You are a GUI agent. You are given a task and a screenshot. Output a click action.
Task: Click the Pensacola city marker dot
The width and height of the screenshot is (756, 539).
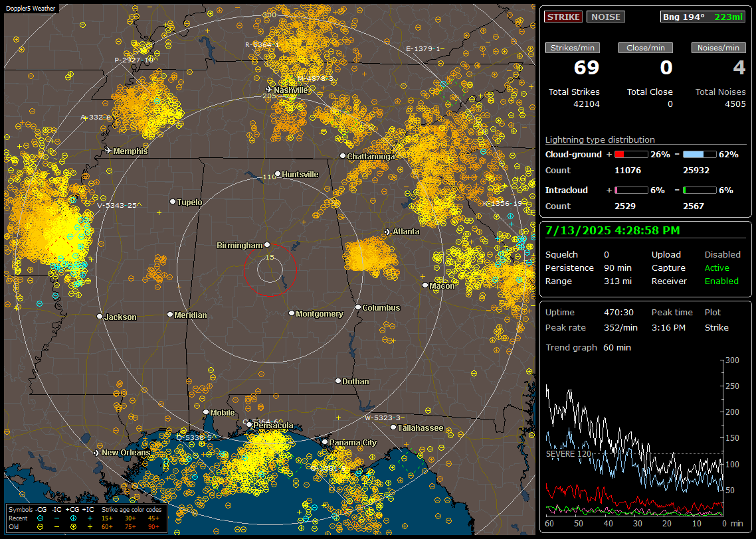(249, 425)
